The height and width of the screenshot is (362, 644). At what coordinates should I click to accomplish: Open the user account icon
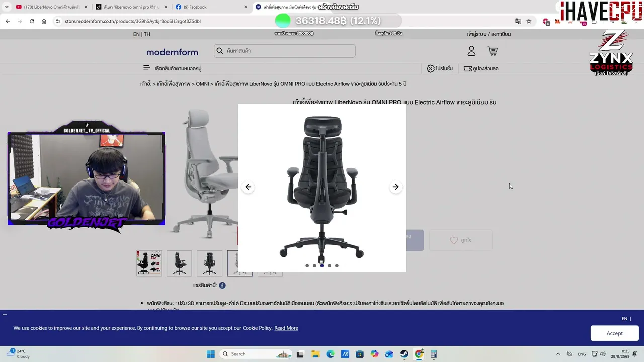click(x=471, y=51)
